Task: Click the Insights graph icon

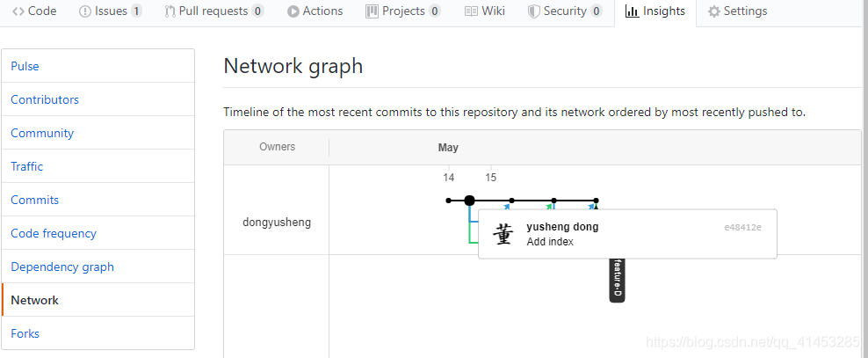Action: click(x=633, y=11)
